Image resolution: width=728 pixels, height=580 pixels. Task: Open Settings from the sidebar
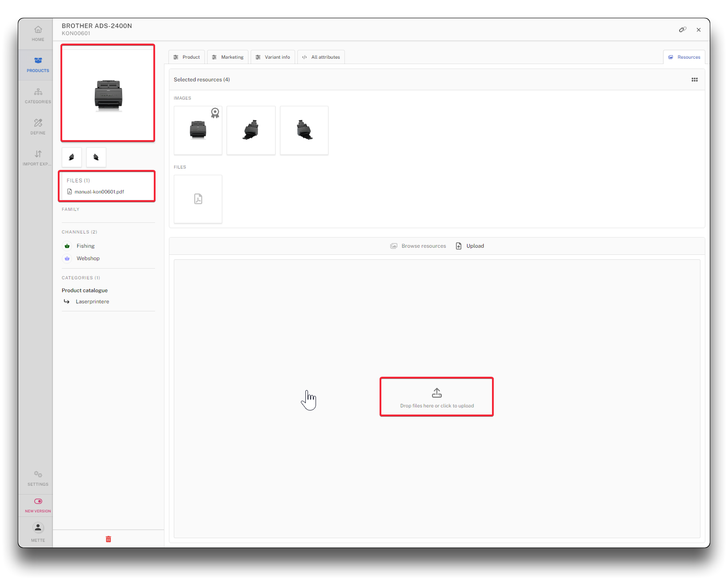pyautogui.click(x=38, y=478)
